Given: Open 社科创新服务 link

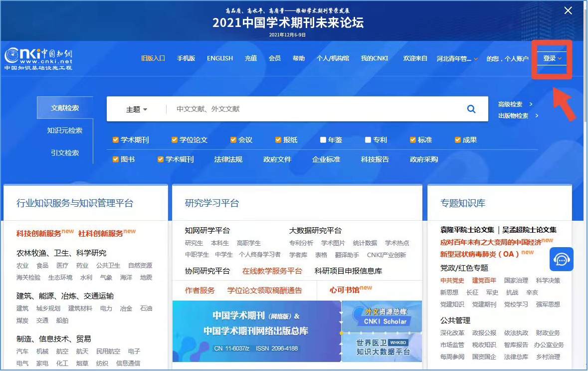Looking at the screenshot, I should click(101, 233).
